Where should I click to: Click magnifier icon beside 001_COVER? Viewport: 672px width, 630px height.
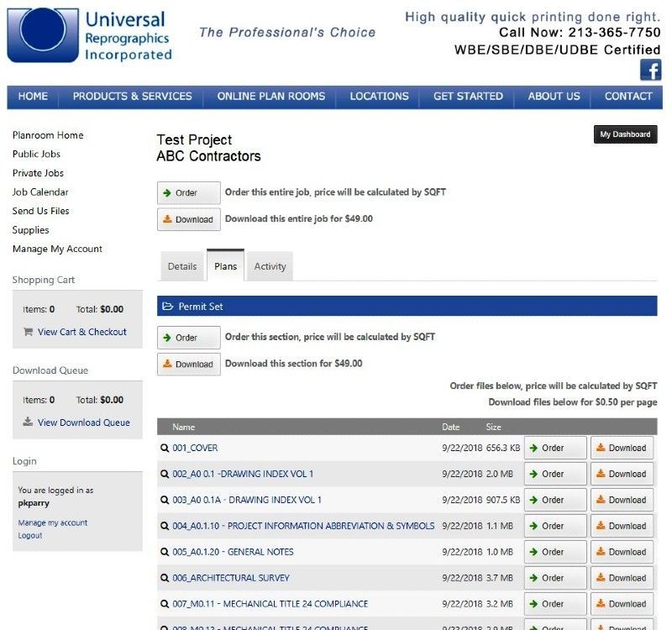point(165,449)
